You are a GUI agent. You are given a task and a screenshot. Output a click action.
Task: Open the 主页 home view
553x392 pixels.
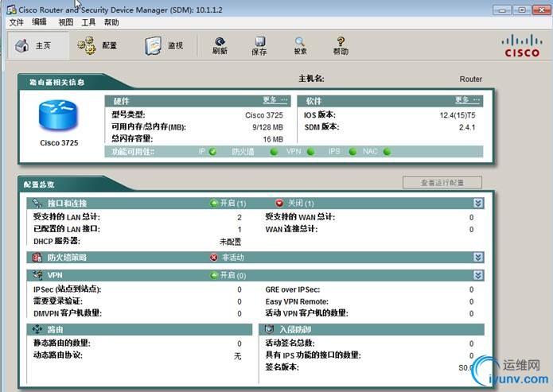[37, 45]
